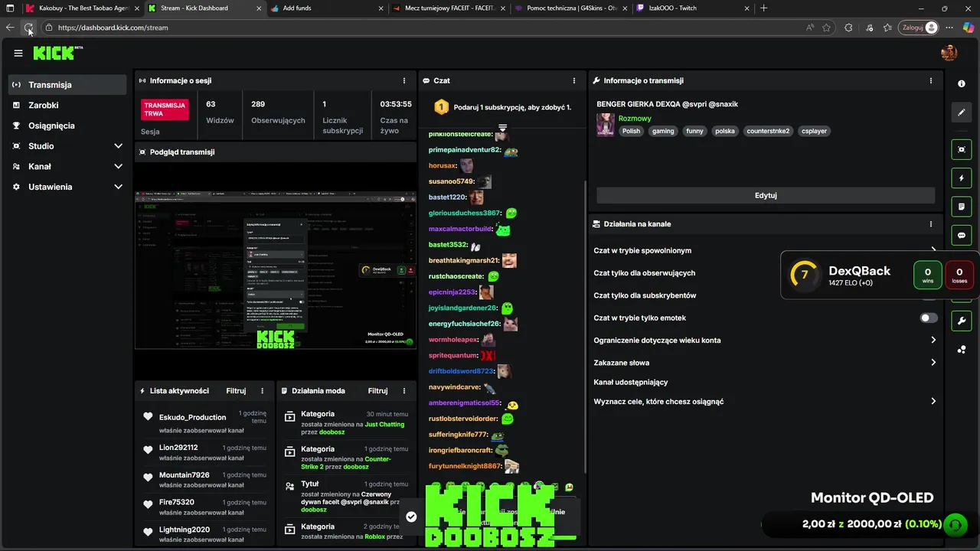Toggle Czat w trybie tylko emotek switch
Screen dimensions: 980x551
tap(929, 318)
